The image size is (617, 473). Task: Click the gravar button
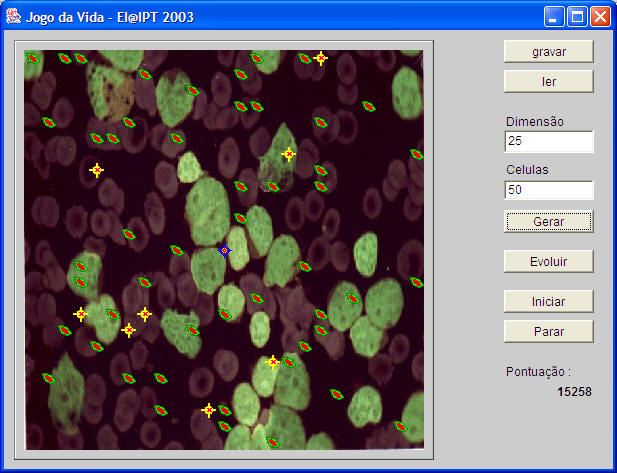[x=548, y=51]
